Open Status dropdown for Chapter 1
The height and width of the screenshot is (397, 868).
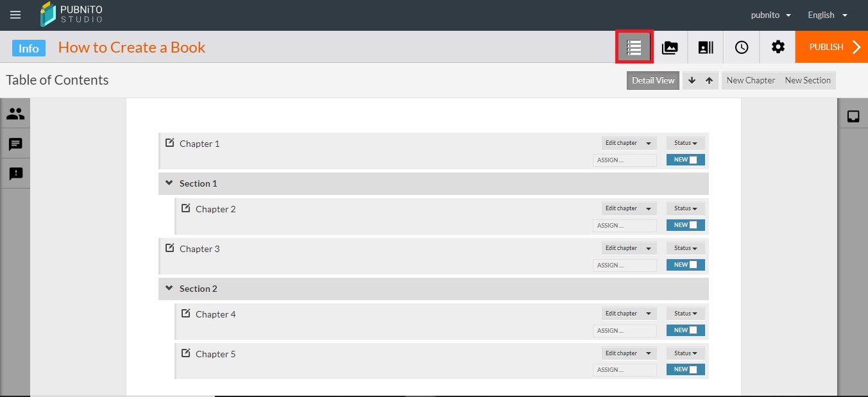click(x=685, y=143)
